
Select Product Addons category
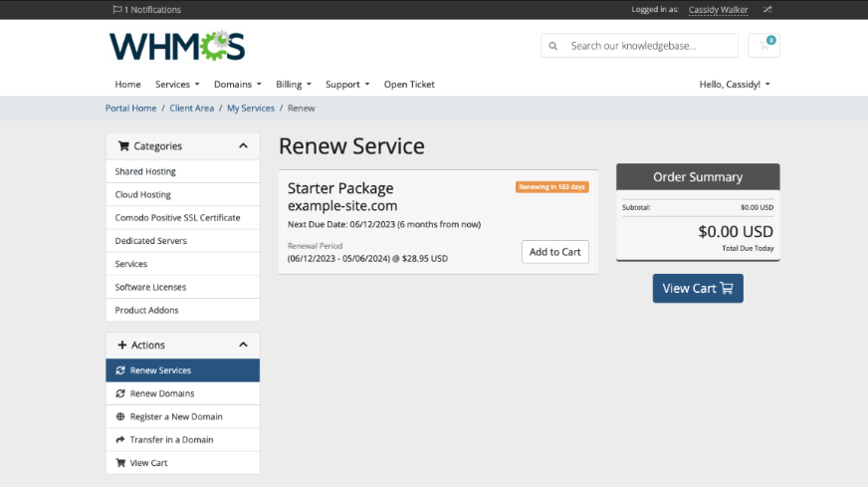point(183,310)
